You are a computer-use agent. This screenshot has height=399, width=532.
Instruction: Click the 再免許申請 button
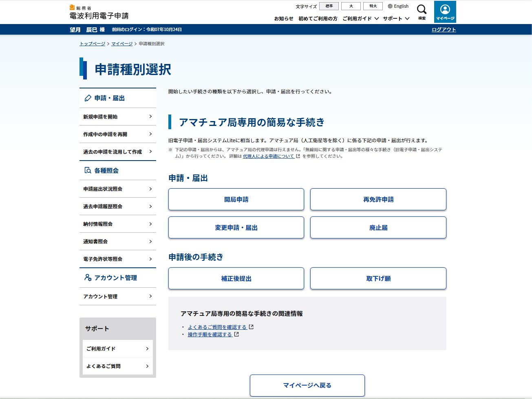click(378, 199)
